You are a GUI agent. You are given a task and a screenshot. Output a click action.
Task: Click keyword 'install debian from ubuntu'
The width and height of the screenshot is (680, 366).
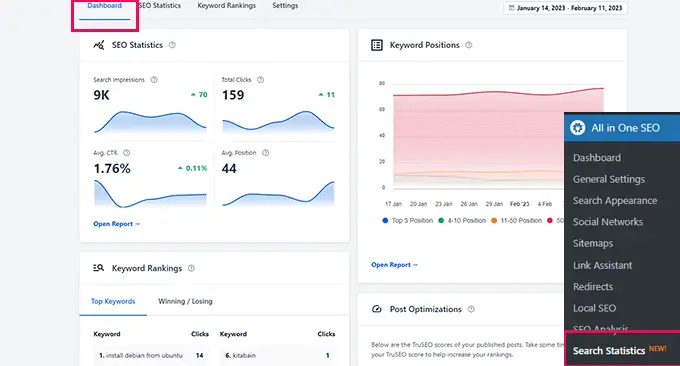tap(144, 355)
